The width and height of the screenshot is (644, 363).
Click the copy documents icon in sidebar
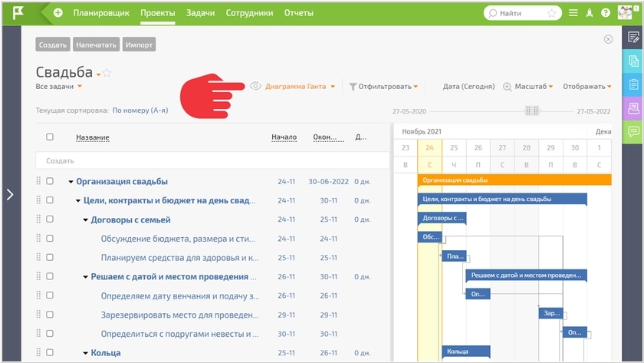point(633,61)
